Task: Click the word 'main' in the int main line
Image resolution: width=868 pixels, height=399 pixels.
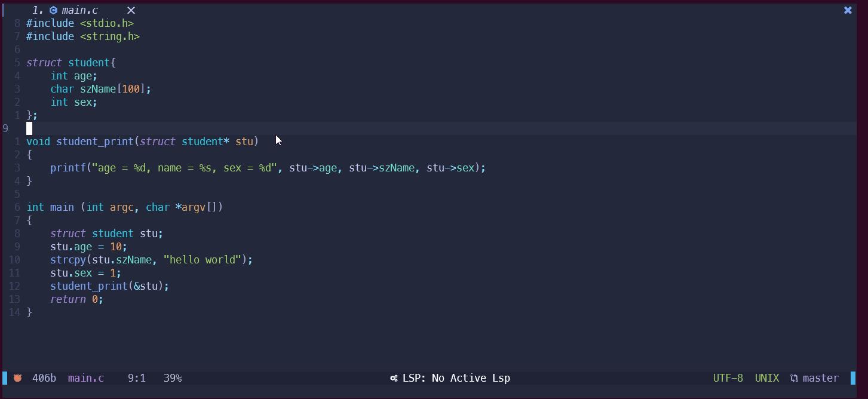Action: pos(62,207)
